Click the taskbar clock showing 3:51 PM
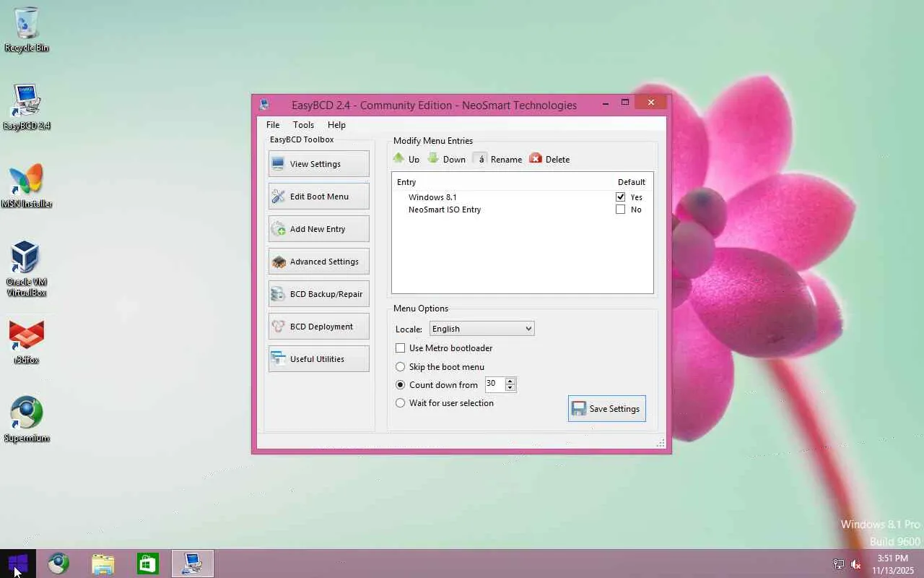 [893, 564]
